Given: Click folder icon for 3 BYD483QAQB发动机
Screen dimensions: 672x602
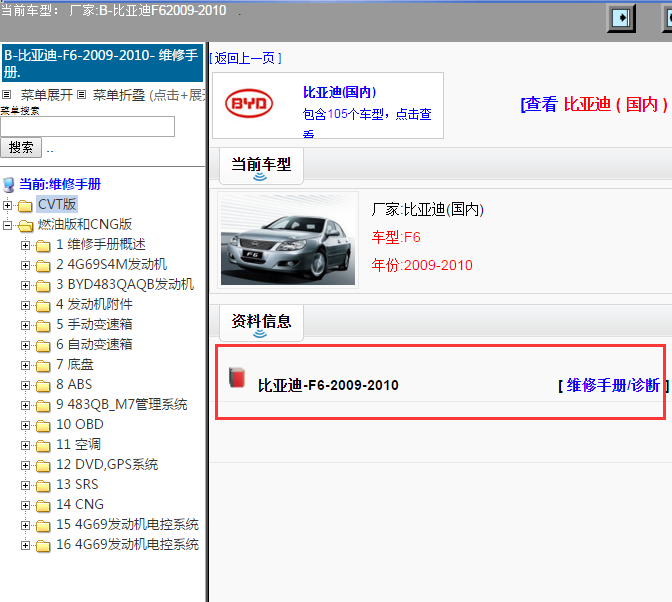Looking at the screenshot, I should coord(43,285).
